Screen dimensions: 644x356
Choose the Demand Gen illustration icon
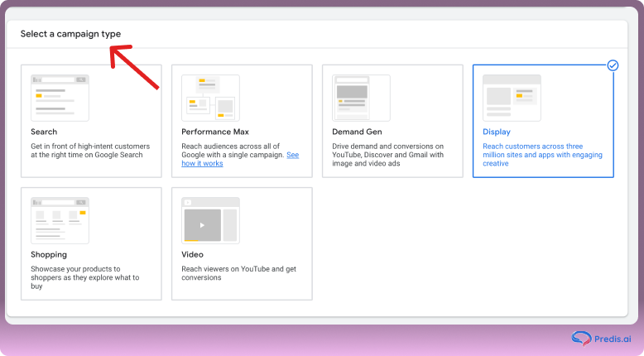pos(361,98)
